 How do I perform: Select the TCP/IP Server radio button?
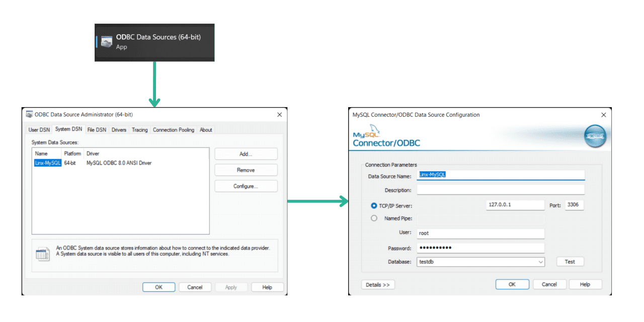[373, 205]
